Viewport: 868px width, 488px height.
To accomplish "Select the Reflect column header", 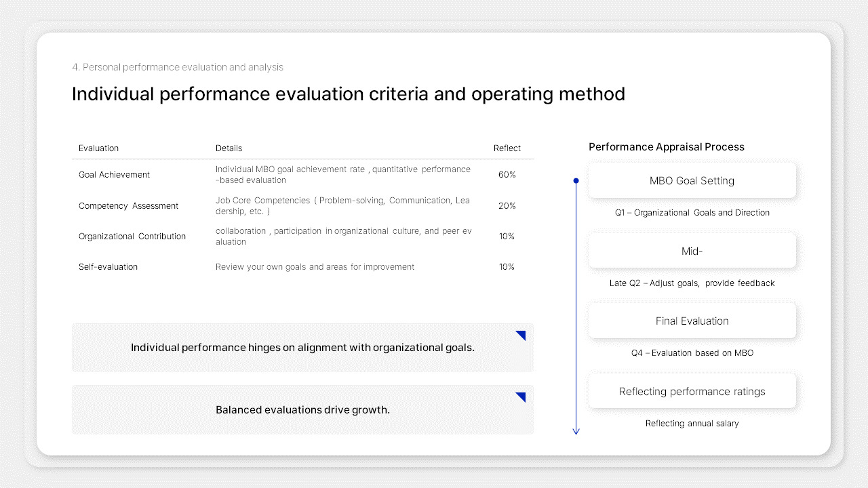I will click(507, 148).
